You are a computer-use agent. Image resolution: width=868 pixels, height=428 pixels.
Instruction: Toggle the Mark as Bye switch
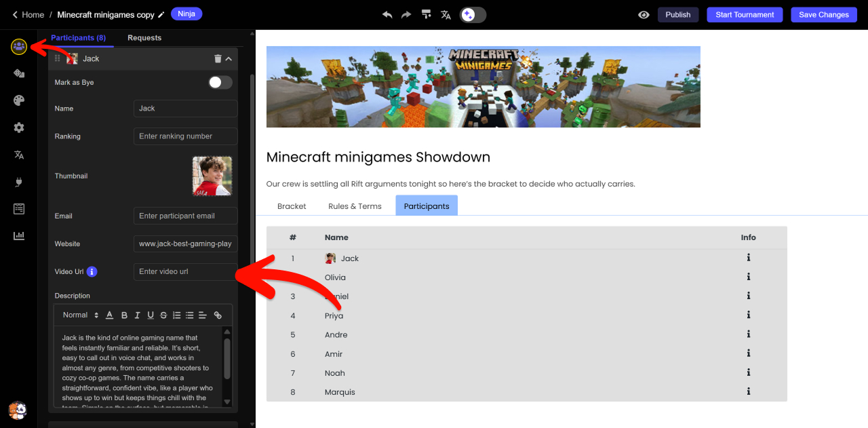pos(220,82)
